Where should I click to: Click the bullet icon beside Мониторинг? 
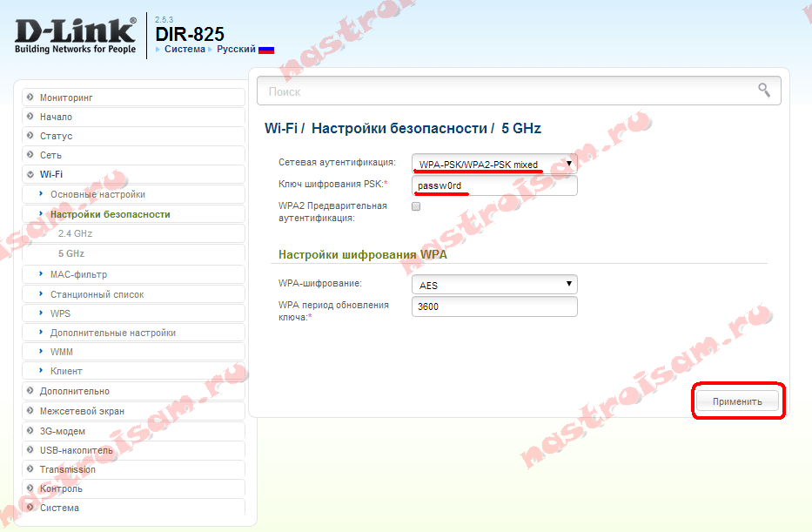pos(30,98)
